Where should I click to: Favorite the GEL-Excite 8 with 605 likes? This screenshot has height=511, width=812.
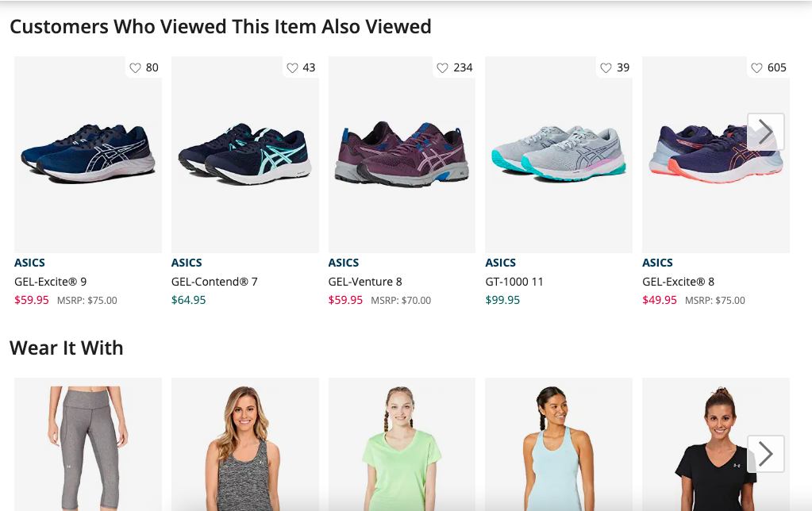756,68
